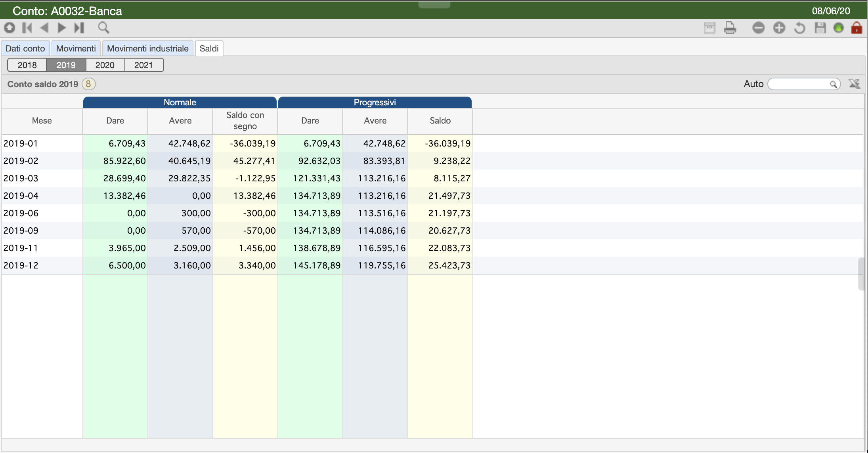868x453 pixels.
Task: Go to the previous record
Action: tap(44, 28)
